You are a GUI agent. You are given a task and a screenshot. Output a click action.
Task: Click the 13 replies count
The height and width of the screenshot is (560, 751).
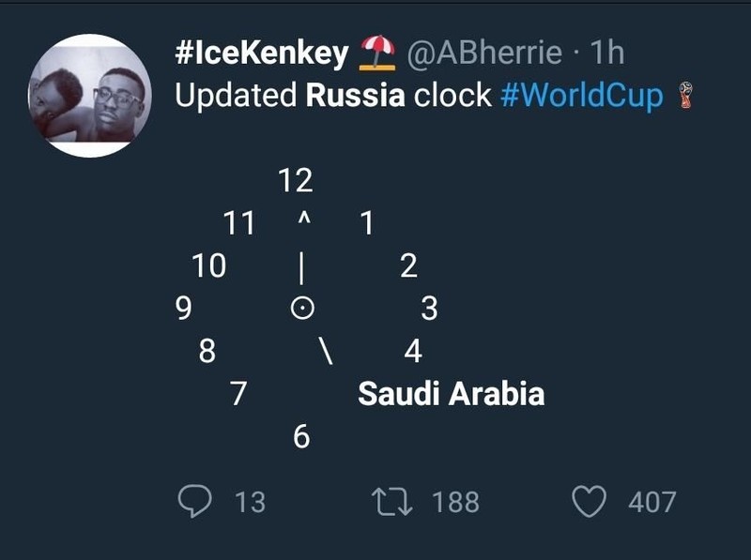click(x=250, y=502)
